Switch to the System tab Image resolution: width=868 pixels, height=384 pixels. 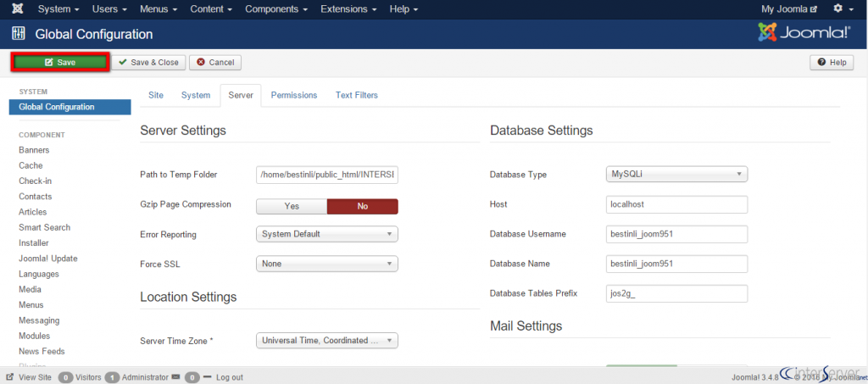(x=196, y=95)
